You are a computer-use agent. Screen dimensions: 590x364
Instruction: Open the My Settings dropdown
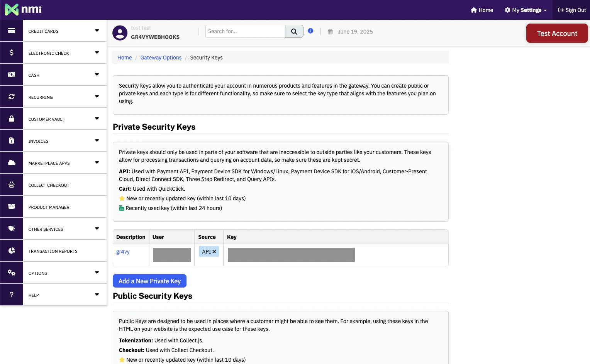pyautogui.click(x=526, y=10)
